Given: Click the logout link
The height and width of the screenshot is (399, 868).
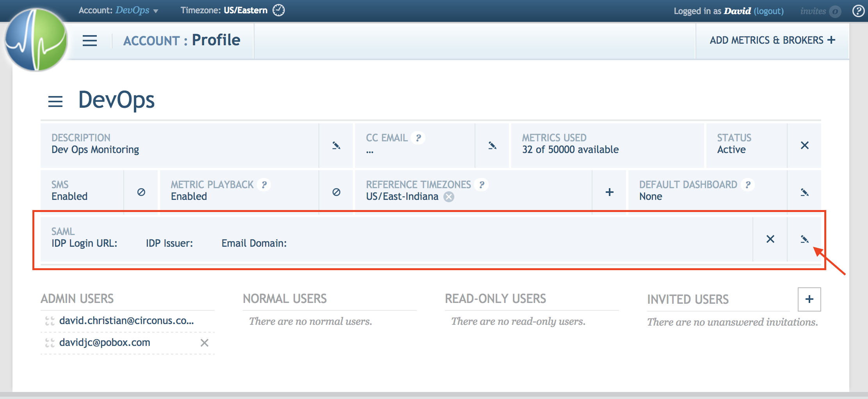Looking at the screenshot, I should coord(769,11).
